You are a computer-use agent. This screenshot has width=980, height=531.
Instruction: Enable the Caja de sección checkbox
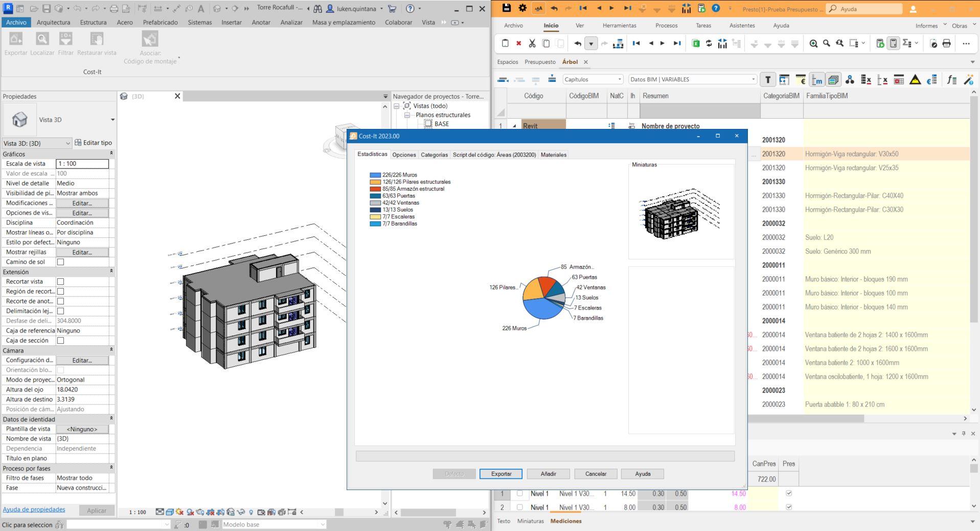pyautogui.click(x=60, y=340)
